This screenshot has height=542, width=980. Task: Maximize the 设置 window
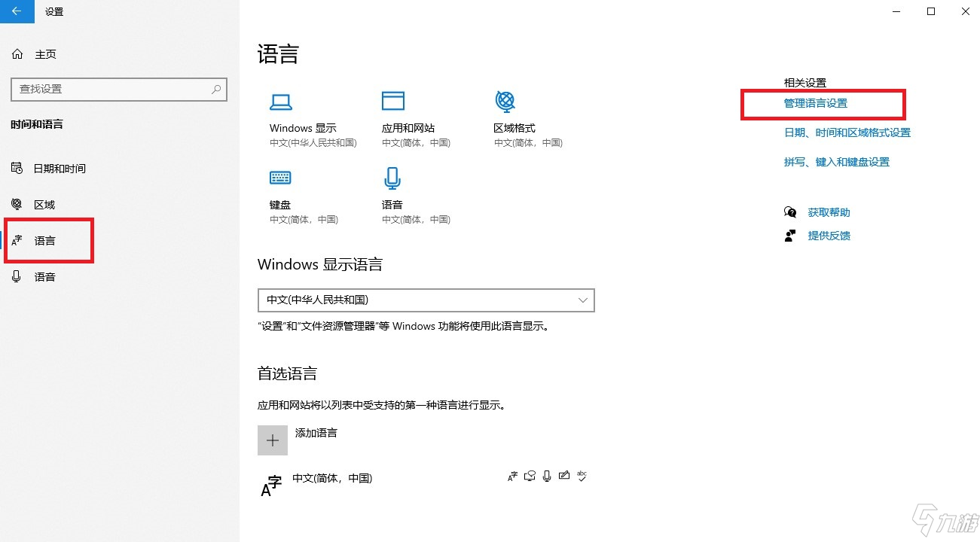(931, 11)
